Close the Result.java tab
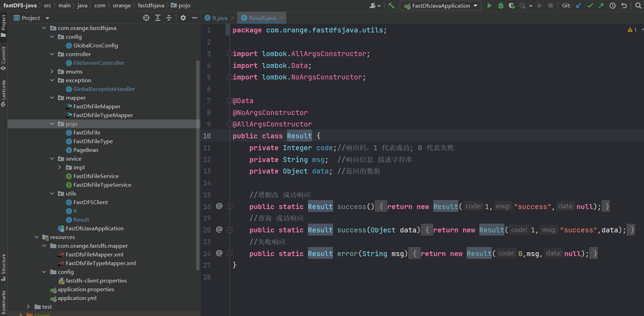The image size is (644, 316). (281, 18)
